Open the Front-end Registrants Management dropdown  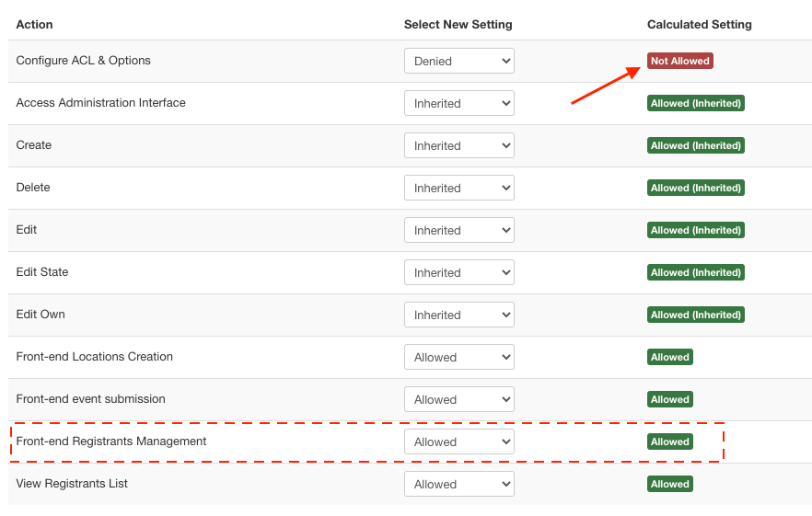(x=458, y=441)
